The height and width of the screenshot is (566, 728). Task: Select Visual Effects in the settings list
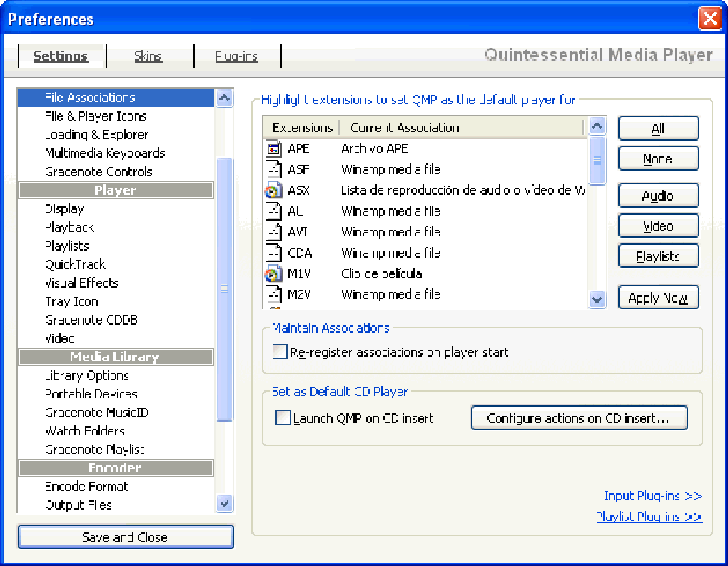[81, 283]
